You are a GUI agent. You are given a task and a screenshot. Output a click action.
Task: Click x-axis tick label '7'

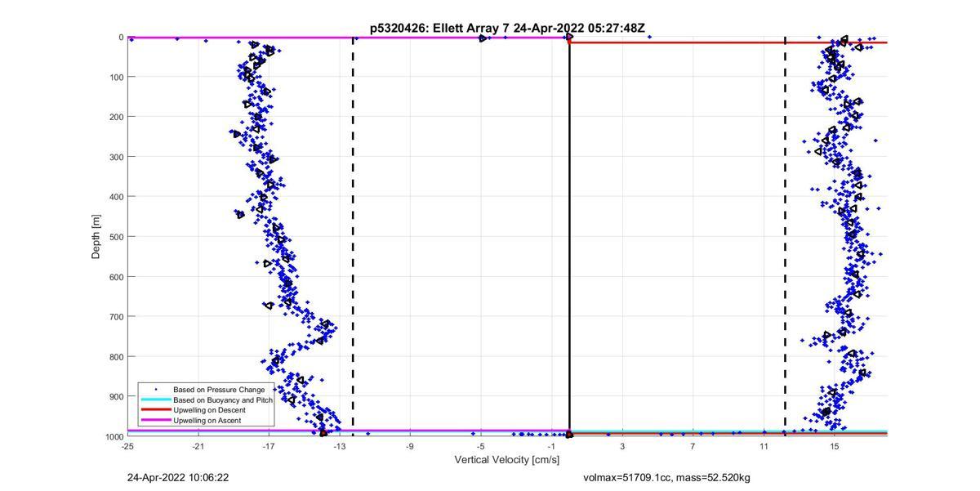pyautogui.click(x=693, y=446)
